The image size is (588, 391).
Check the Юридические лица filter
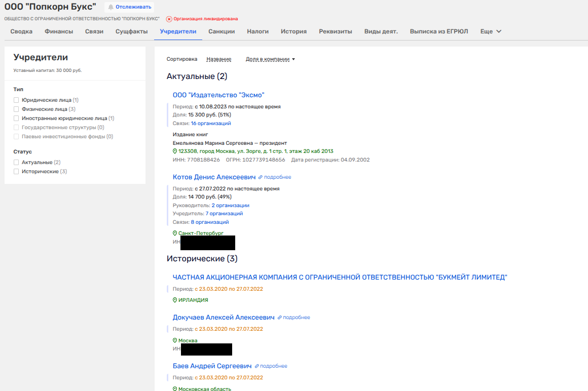click(17, 100)
